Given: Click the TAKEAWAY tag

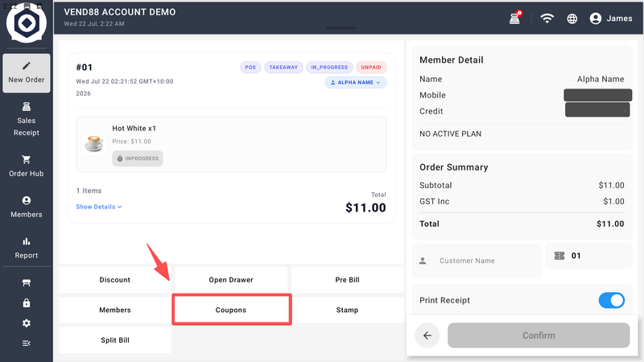Looking at the screenshot, I should coord(283,68).
